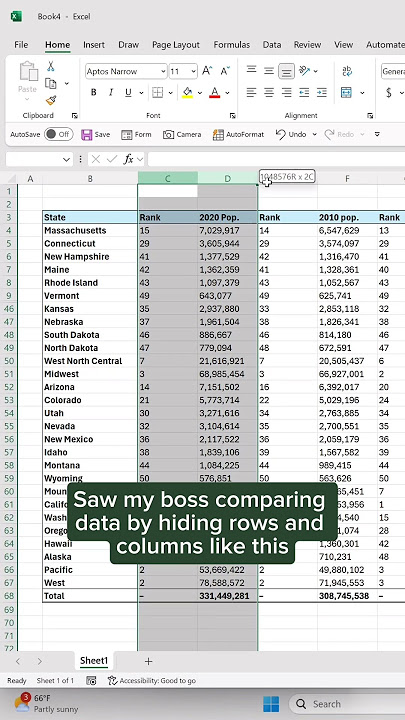Expand the Fill Color dropdown arrow

tap(200, 93)
